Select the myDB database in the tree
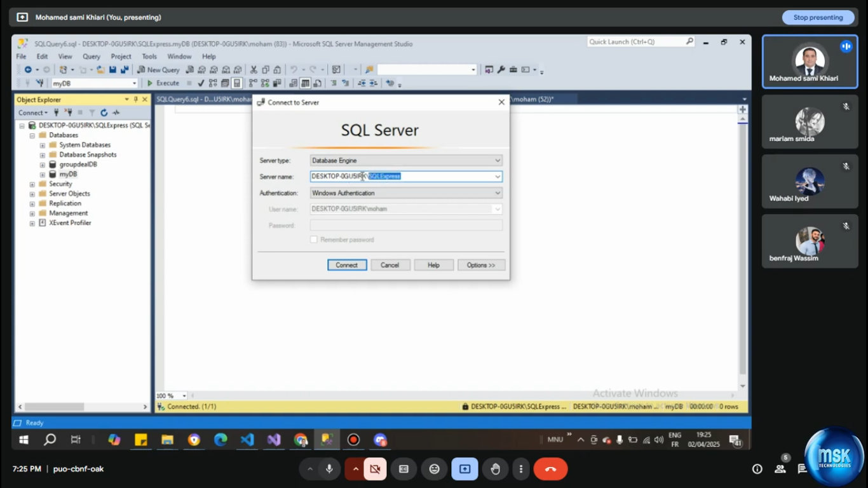Viewport: 868px width, 488px height. pos(68,174)
